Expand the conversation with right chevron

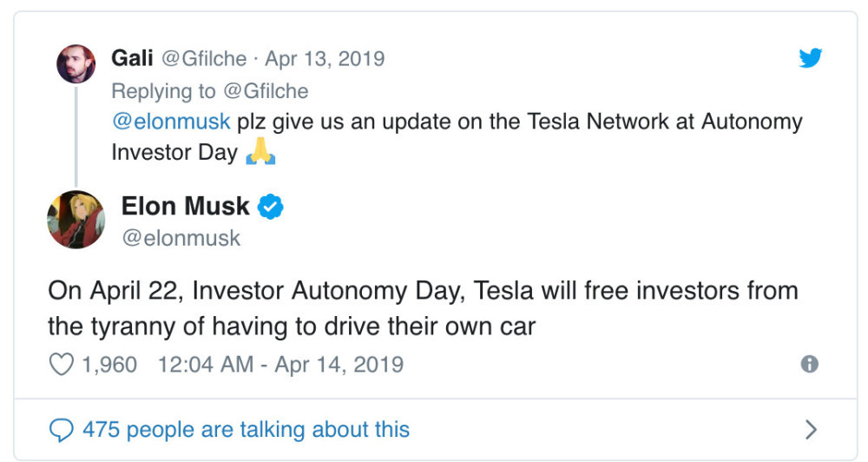[811, 429]
